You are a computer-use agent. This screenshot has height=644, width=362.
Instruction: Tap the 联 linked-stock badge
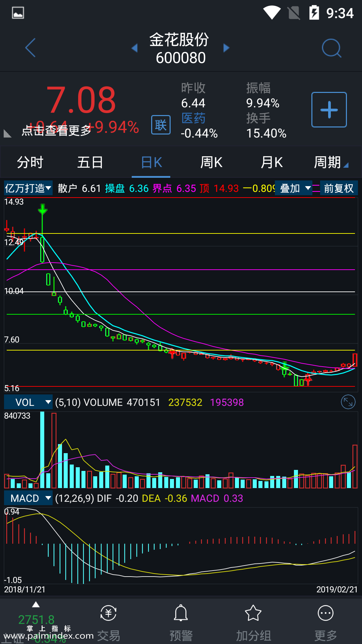tap(161, 125)
